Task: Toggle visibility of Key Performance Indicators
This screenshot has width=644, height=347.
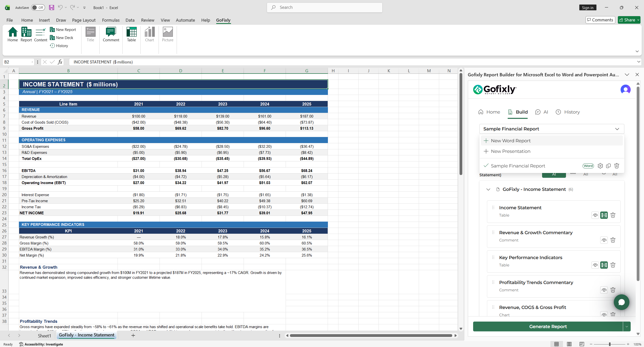Action: click(x=595, y=265)
